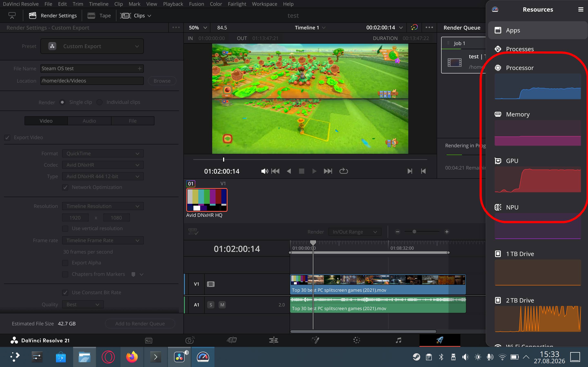This screenshot has width=588, height=367.
Task: Switch to the Audio settings tab
Action: pos(89,121)
